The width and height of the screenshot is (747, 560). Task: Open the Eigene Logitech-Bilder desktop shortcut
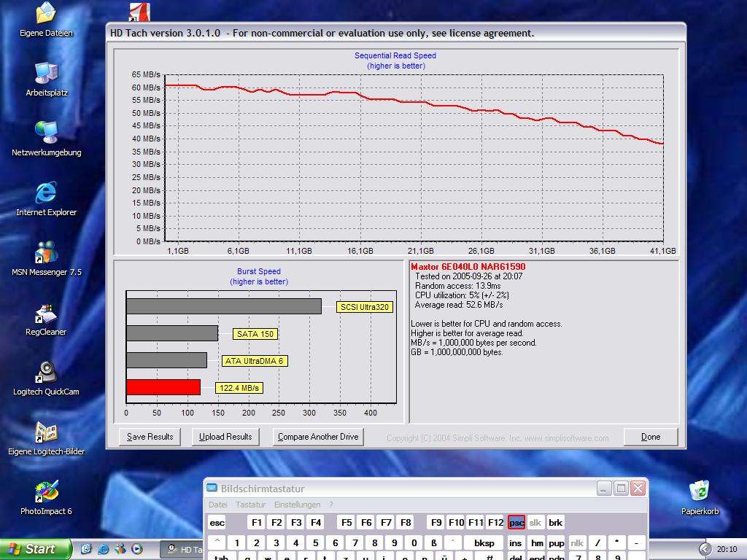[x=46, y=437]
